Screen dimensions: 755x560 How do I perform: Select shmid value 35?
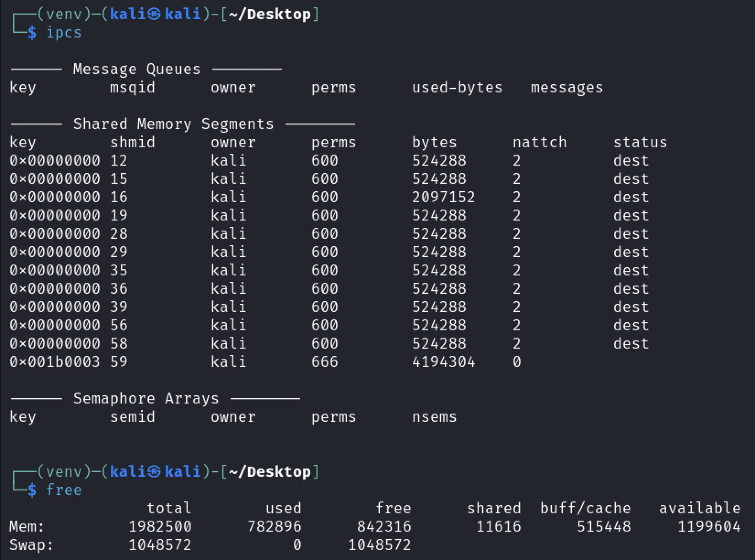(x=119, y=270)
